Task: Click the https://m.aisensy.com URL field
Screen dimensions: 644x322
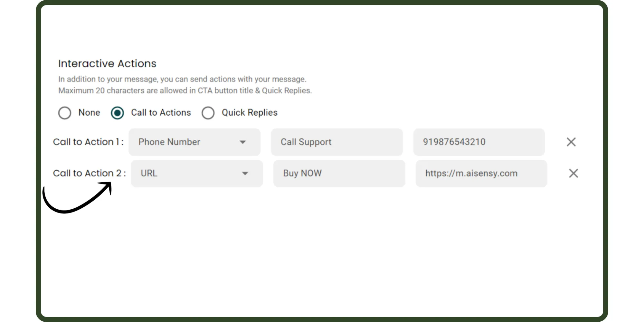Action: 481,173
